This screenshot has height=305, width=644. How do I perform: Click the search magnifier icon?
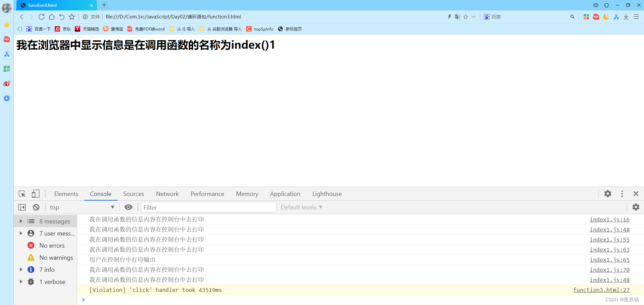pos(573,17)
